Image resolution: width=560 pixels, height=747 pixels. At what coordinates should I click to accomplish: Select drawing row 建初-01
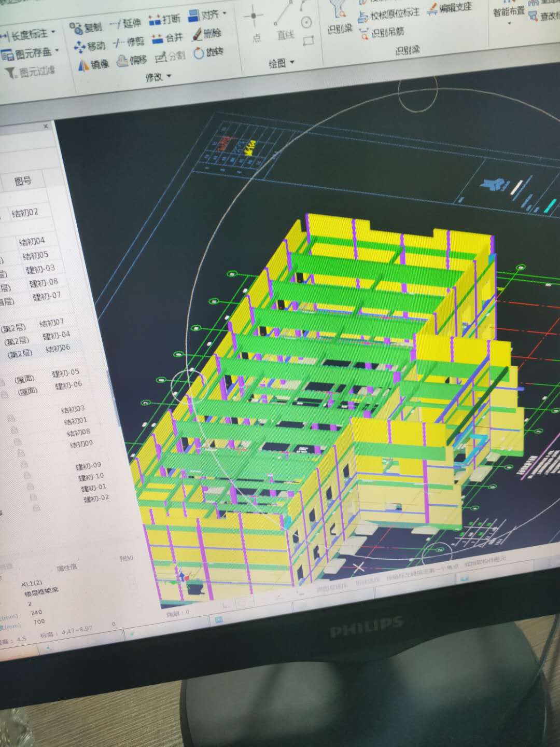(x=94, y=488)
